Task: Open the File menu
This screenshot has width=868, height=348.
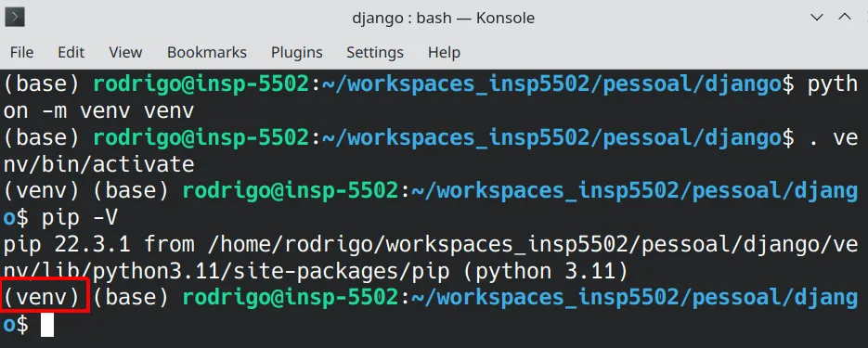Action: click(x=21, y=53)
